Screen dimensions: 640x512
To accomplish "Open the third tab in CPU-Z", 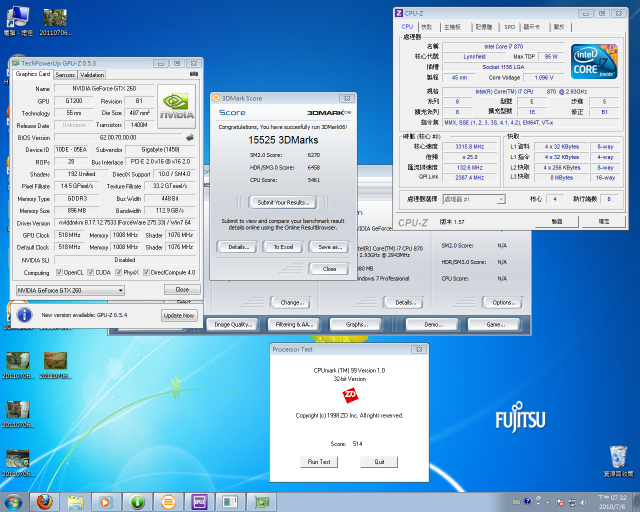I will (x=452, y=27).
